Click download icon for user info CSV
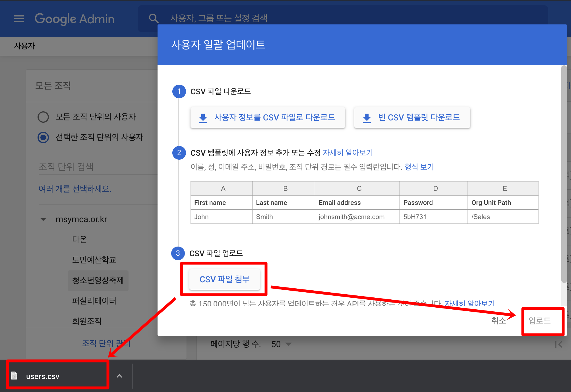This screenshot has height=392, width=571. pos(203,118)
